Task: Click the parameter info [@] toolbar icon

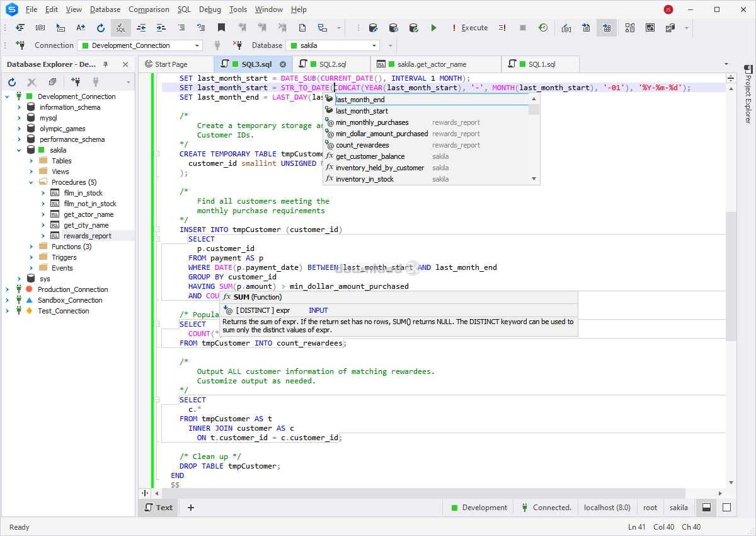Action: point(40,28)
